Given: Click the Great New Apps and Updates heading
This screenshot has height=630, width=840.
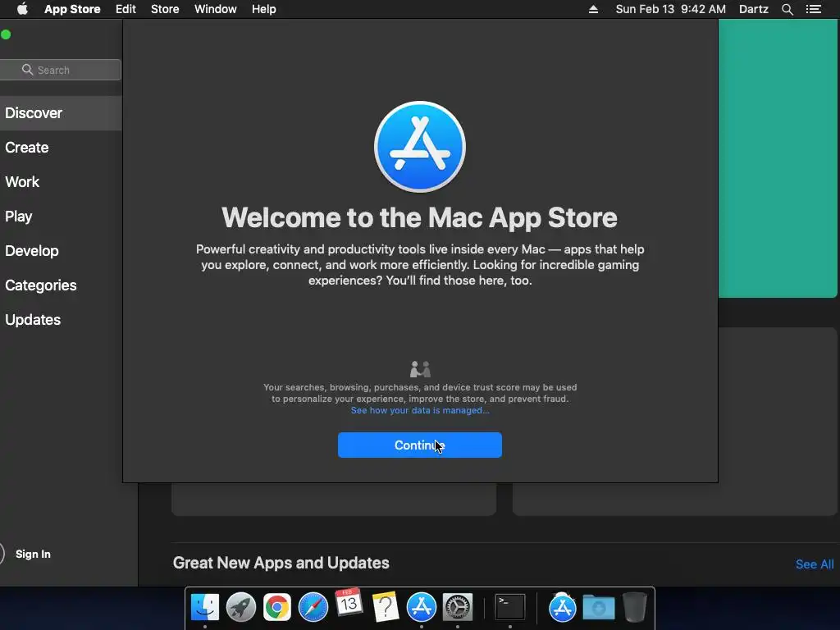Looking at the screenshot, I should click(x=281, y=563).
